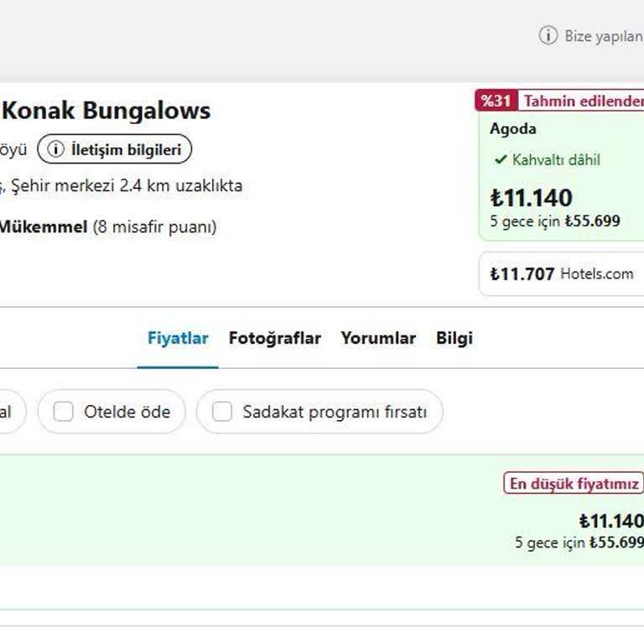Tick the Sadakat programı fırsatı checkbox
The height and width of the screenshot is (644, 644).
point(222,412)
